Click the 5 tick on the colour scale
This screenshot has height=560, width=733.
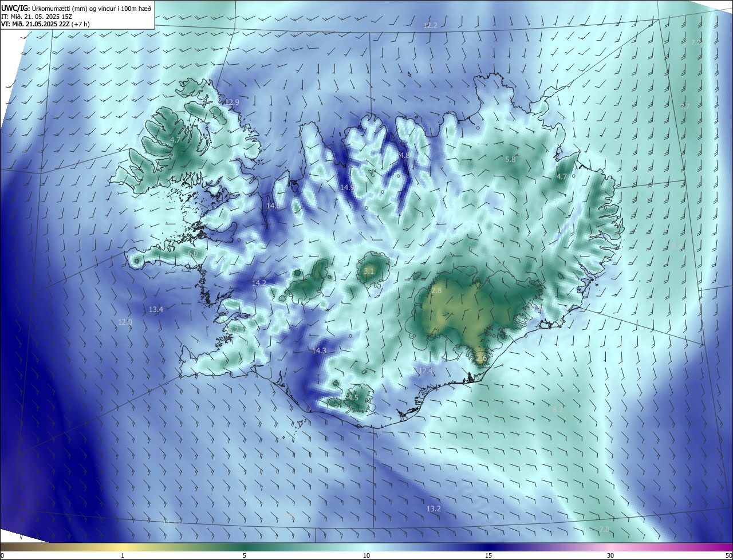pos(245,555)
